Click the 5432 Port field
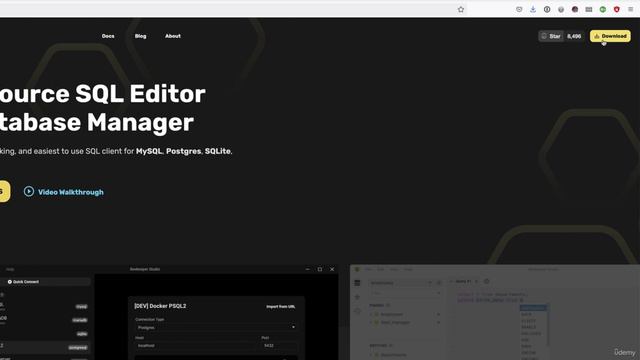 point(279,345)
